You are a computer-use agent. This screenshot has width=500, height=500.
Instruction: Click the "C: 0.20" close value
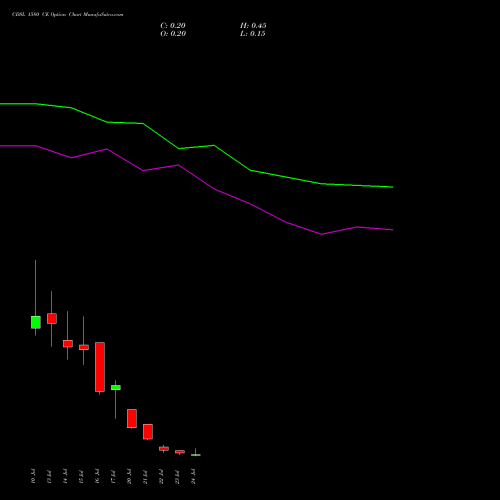pos(173,26)
